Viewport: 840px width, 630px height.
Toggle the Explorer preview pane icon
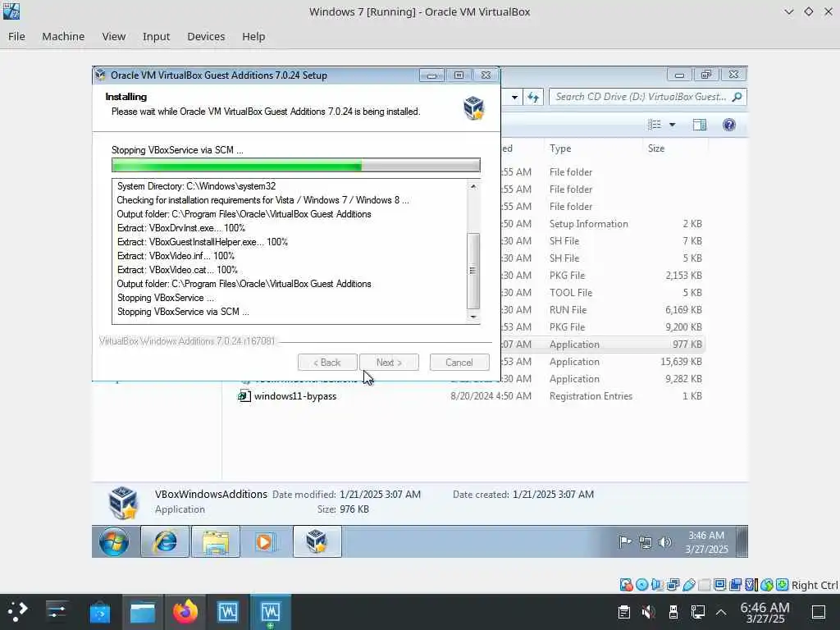point(700,125)
